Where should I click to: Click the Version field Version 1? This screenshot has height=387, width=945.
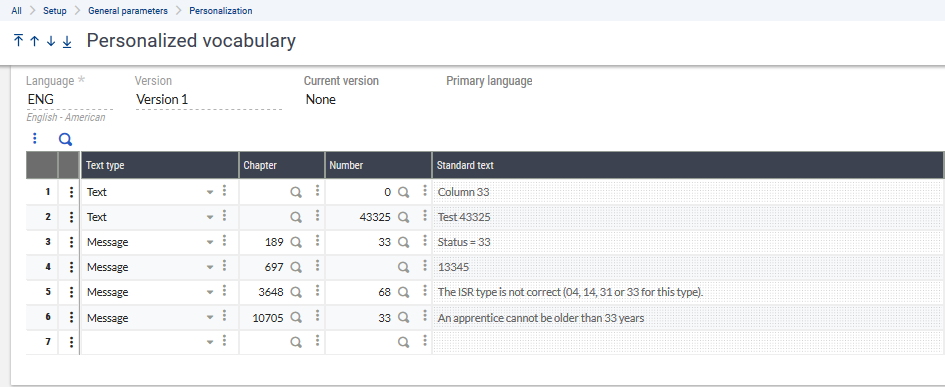(209, 99)
